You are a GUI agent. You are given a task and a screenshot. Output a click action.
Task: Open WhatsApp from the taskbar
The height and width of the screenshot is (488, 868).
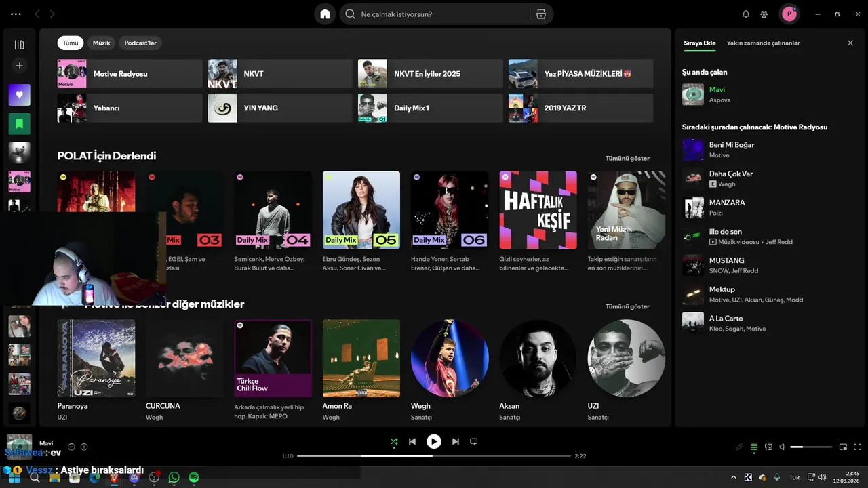click(174, 478)
